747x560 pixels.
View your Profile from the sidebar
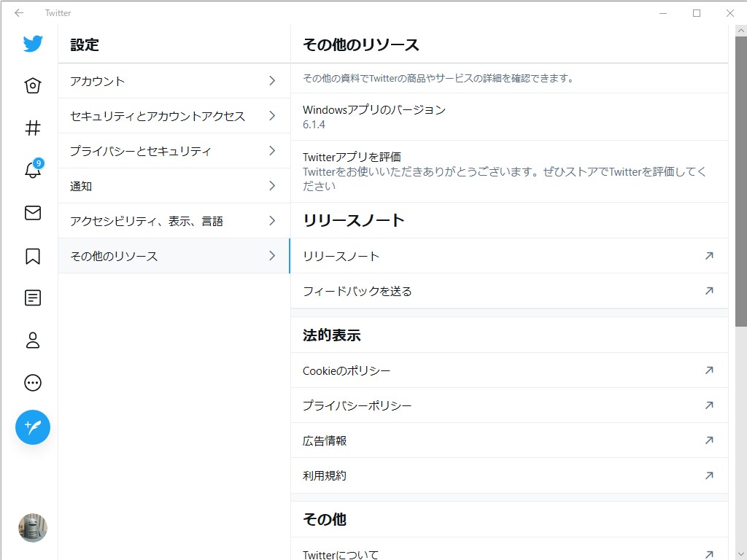tap(32, 340)
